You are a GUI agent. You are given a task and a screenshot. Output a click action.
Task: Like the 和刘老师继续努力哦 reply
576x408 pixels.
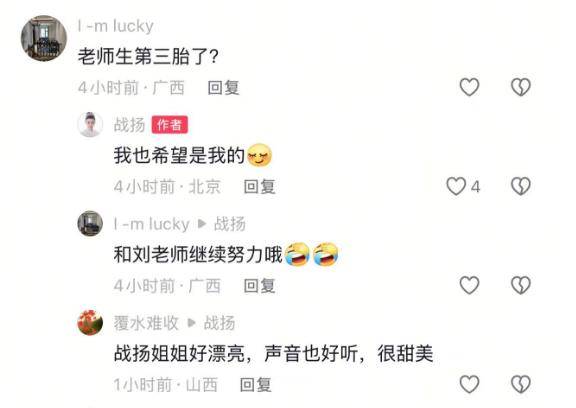tap(469, 285)
